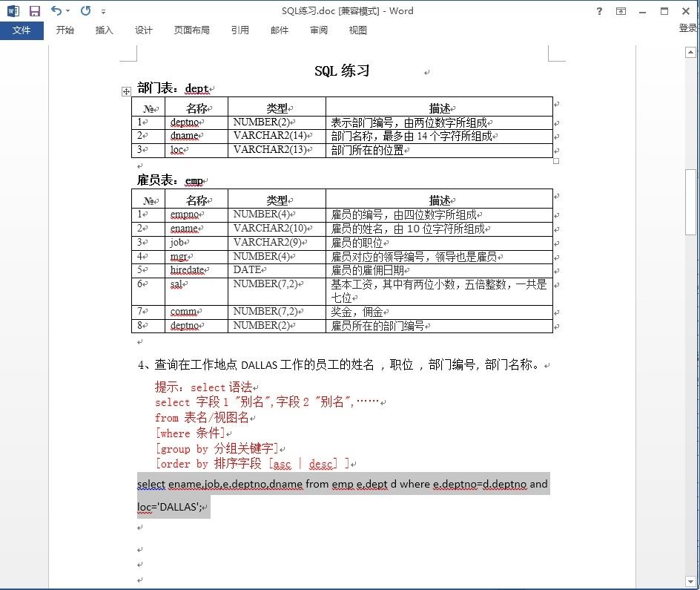Image resolution: width=700 pixels, height=590 pixels.
Task: Click the 'VARCHAR2(10)' type cell
Action: pyautogui.click(x=277, y=229)
